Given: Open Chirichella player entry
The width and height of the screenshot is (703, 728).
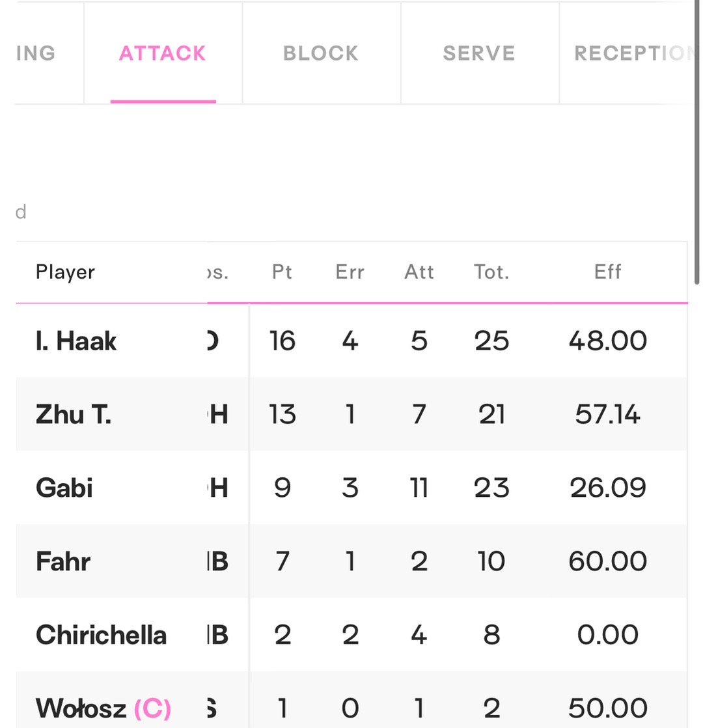Looking at the screenshot, I should (x=101, y=635).
